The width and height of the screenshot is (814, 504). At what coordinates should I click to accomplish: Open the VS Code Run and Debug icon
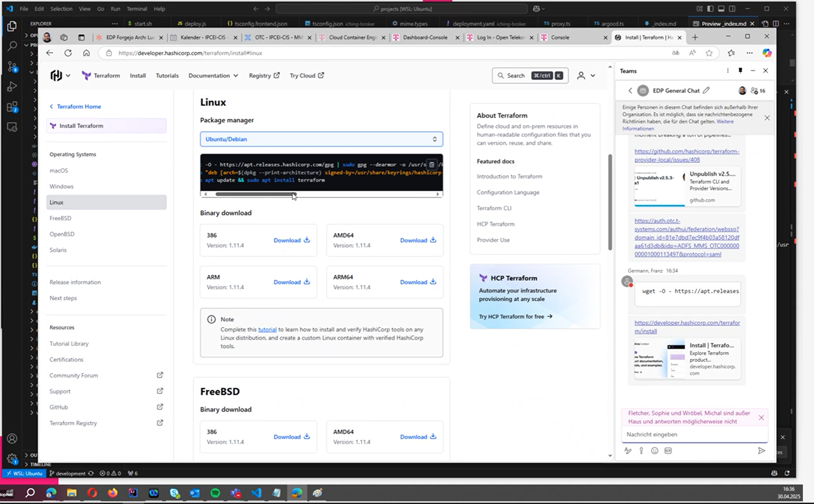[x=12, y=86]
